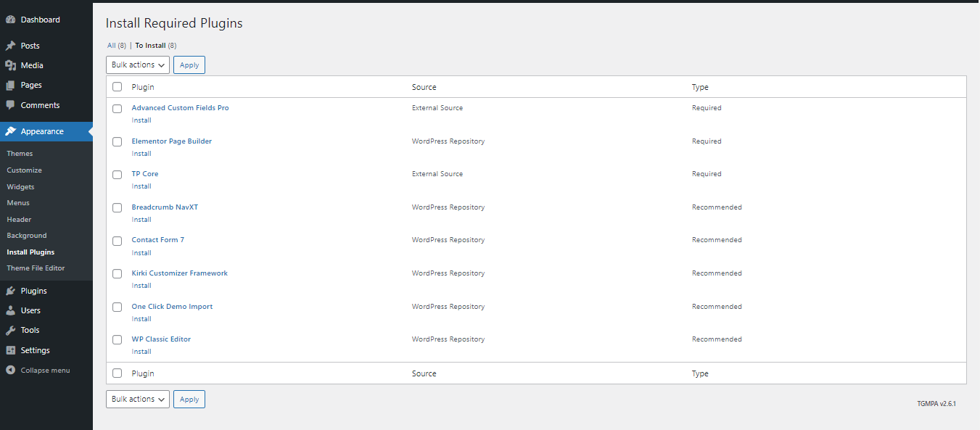The image size is (980, 430).
Task: Open the Themes submenu item
Action: click(x=20, y=154)
